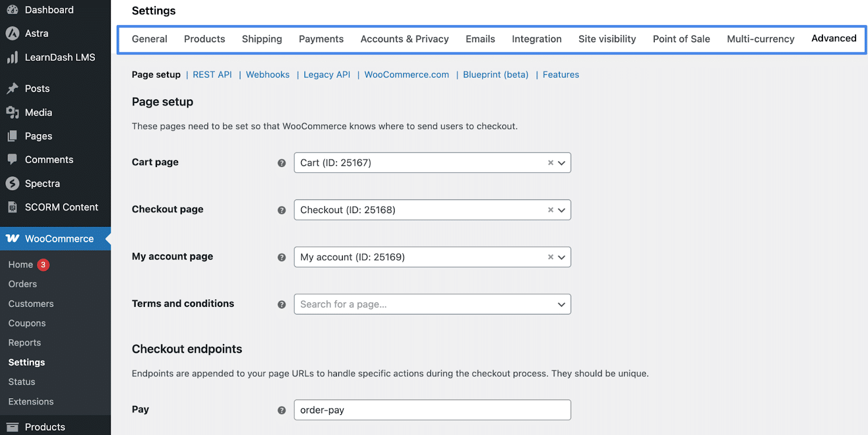Clear the My account page selection with x
Screen dimensions: 868x435
click(550, 257)
